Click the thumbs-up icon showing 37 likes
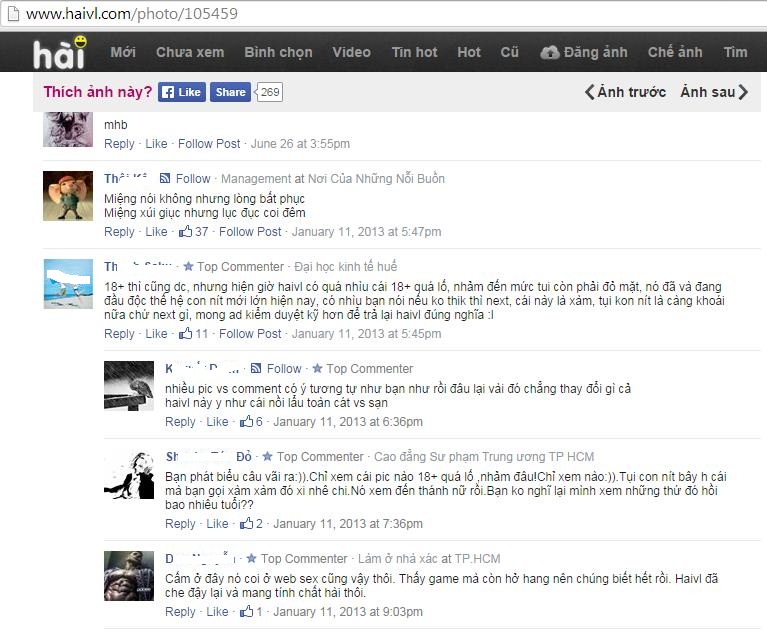Viewport: 767px width, 634px height. click(x=185, y=231)
